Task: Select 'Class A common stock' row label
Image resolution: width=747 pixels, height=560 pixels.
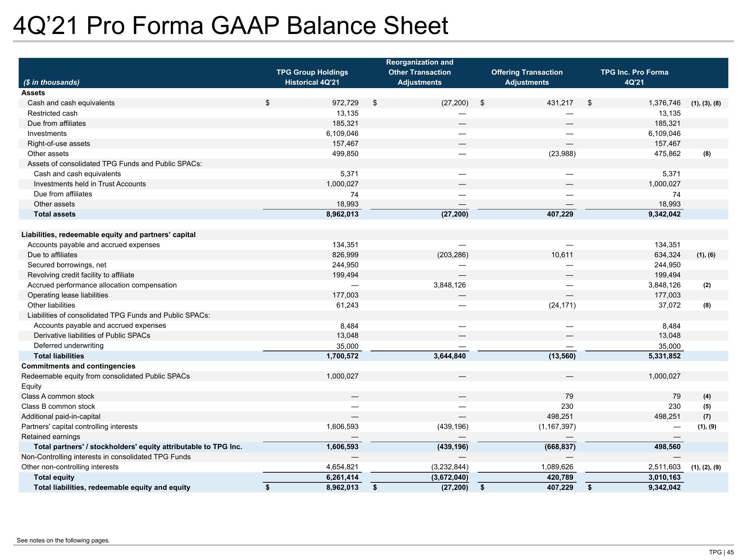Action: click(x=58, y=396)
